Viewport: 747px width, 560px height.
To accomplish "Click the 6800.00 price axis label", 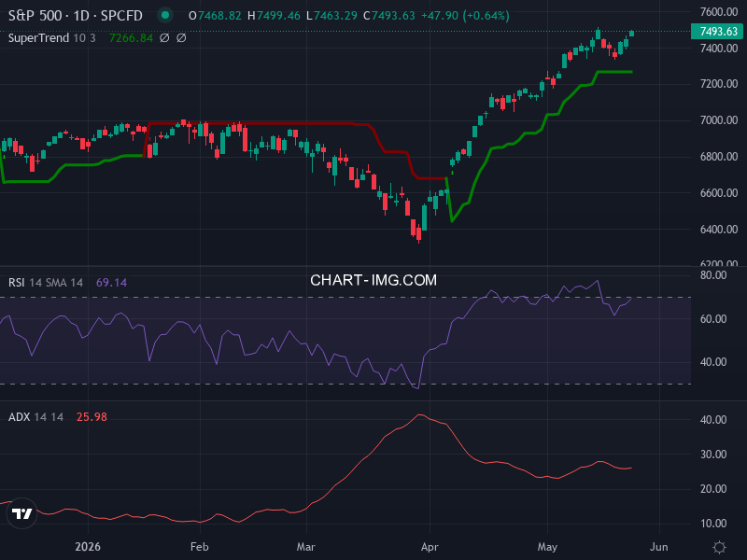I will click(719, 157).
